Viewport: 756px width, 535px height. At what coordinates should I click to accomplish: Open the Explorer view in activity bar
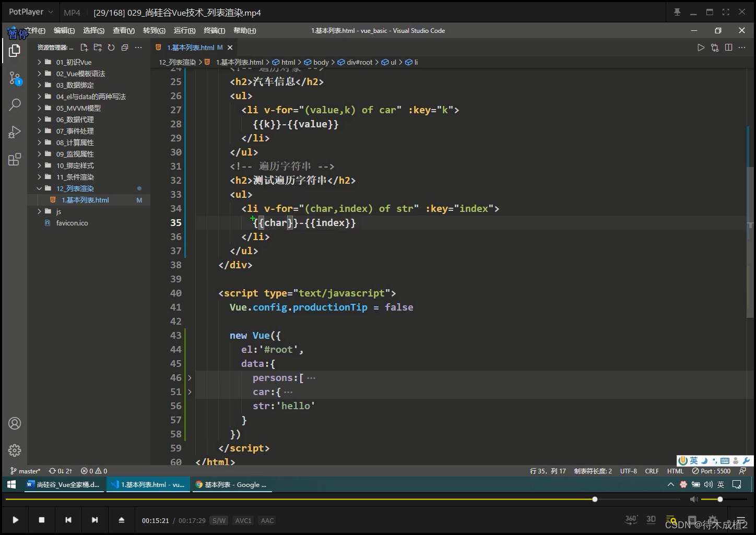(15, 51)
